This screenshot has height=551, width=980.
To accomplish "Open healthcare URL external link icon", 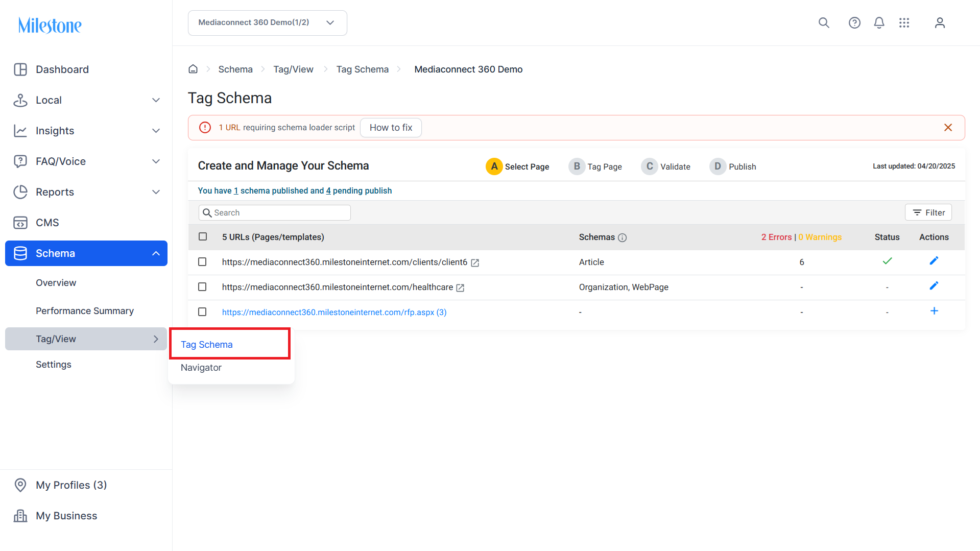I will [x=460, y=288].
